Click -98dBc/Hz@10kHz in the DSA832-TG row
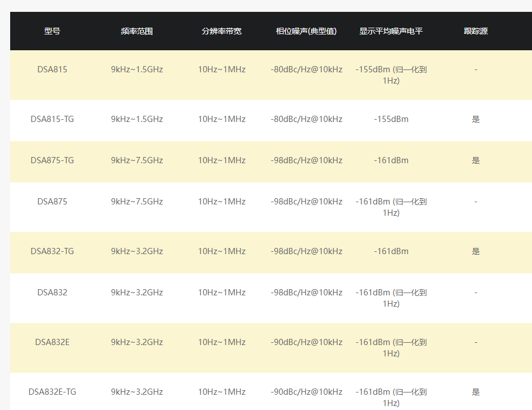This screenshot has width=532, height=410. point(306,251)
